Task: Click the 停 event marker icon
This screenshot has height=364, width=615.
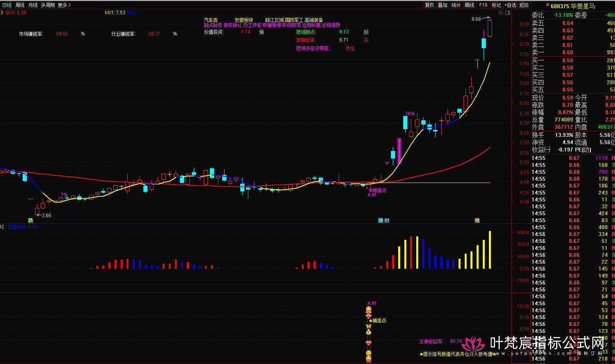Action: (x=381, y=220)
